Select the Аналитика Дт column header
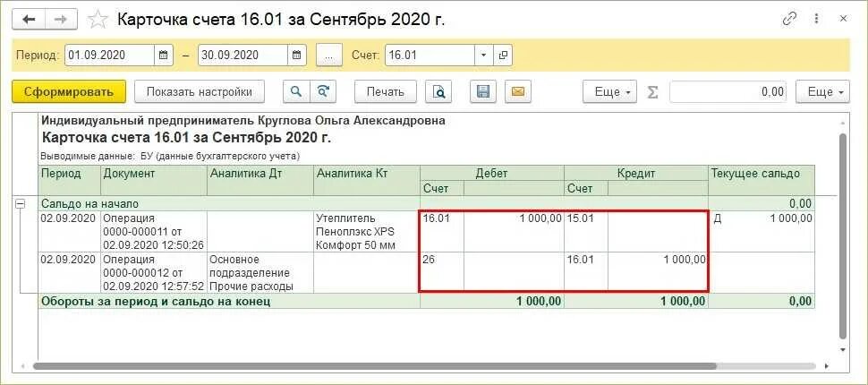 260,180
